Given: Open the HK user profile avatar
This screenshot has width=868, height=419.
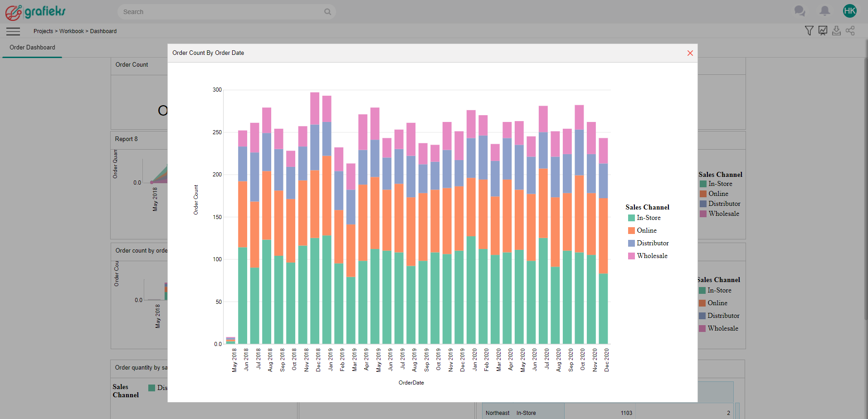Looking at the screenshot, I should (849, 11).
